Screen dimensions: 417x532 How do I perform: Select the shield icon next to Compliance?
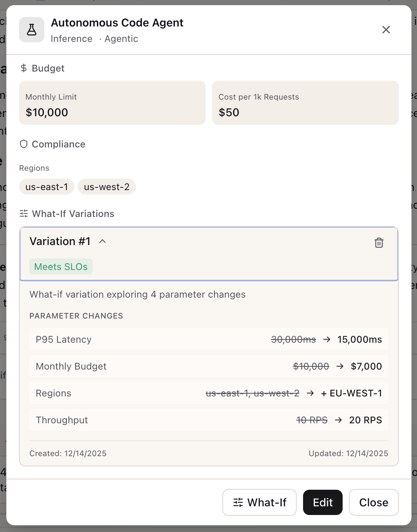(24, 144)
